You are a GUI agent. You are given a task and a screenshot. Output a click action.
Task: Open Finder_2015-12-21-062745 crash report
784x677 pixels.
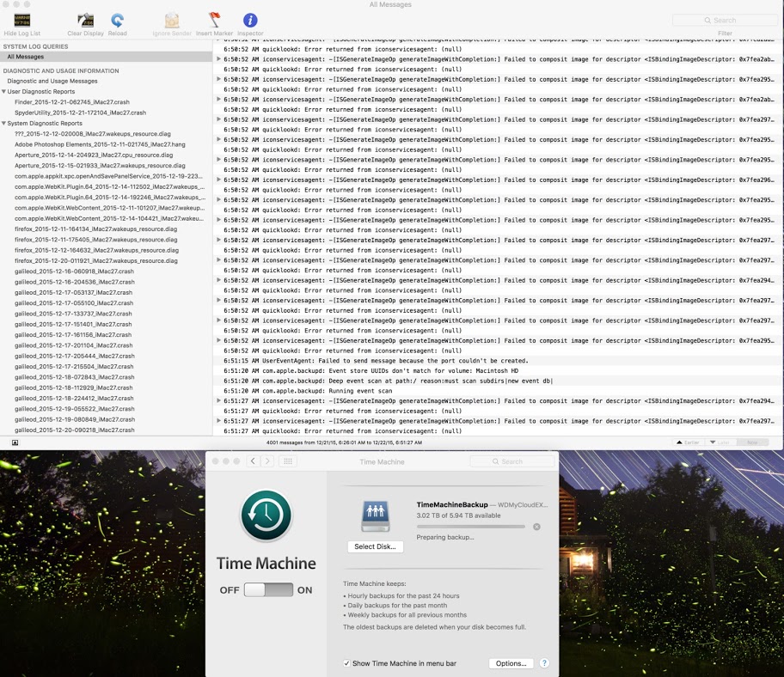[x=72, y=102]
